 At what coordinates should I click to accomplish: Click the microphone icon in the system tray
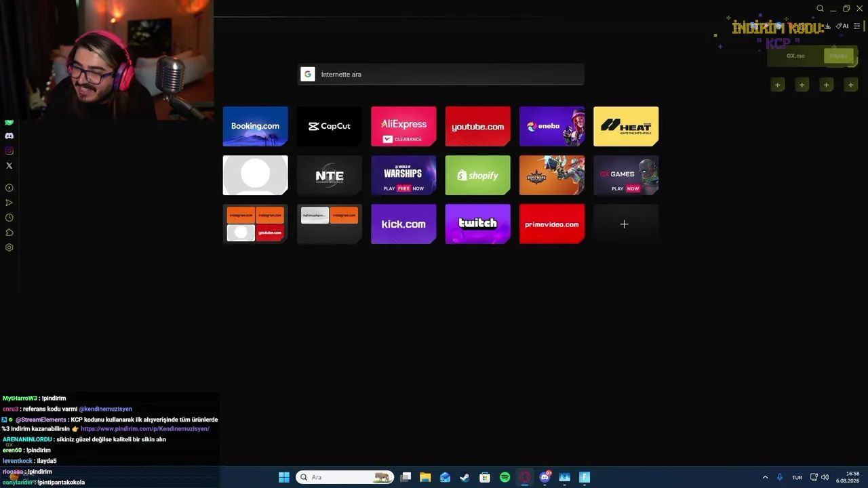[780, 477]
